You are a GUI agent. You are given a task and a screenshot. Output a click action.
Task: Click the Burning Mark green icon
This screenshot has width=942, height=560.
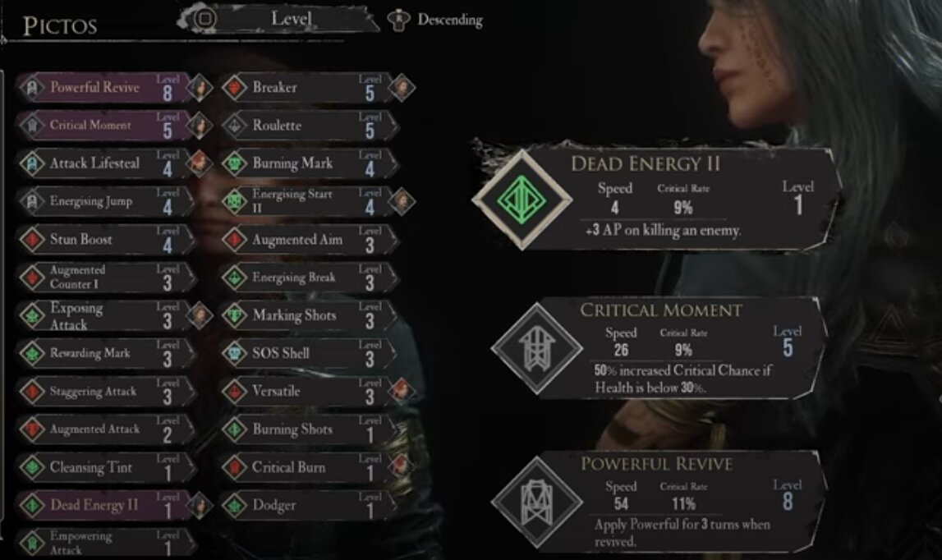pos(234,163)
